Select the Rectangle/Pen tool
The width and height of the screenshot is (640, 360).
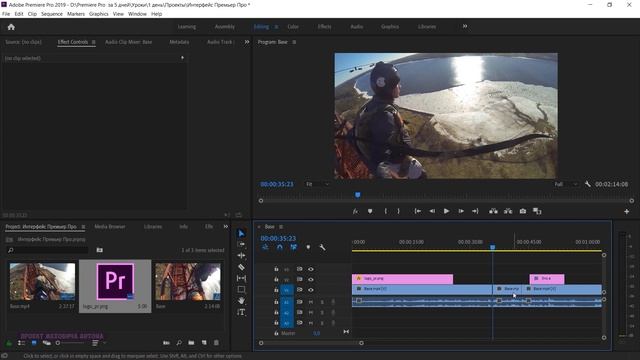click(x=241, y=289)
